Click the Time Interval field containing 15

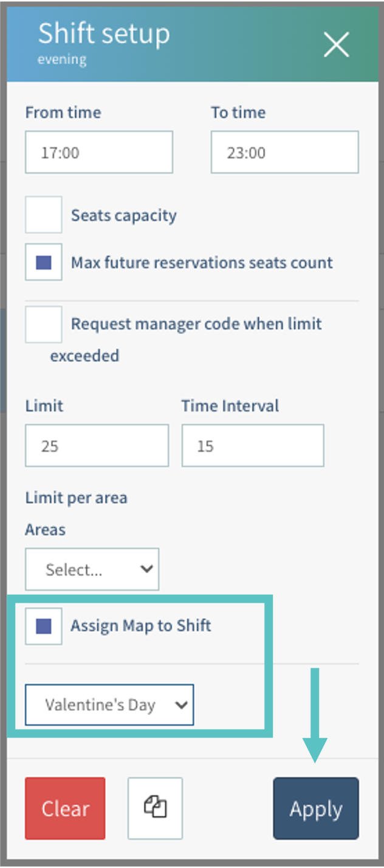pyautogui.click(x=252, y=446)
